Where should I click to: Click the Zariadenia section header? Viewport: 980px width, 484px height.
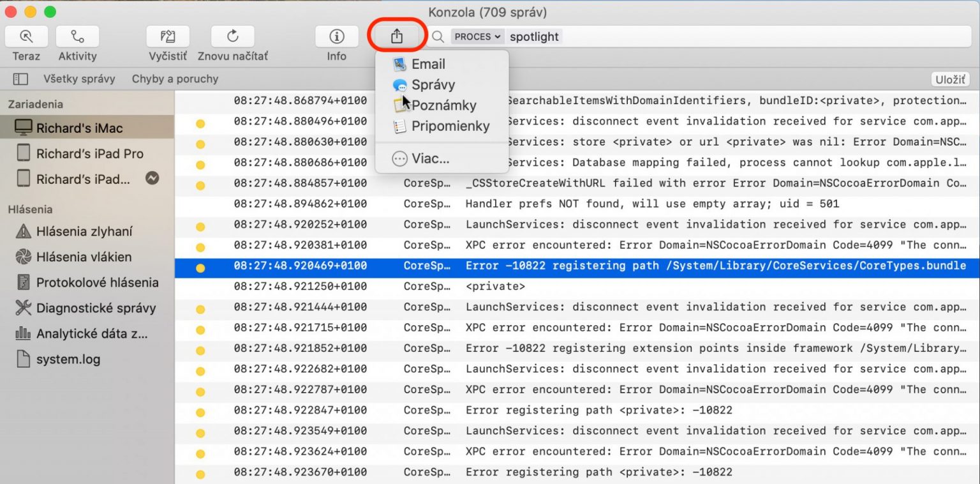click(35, 104)
